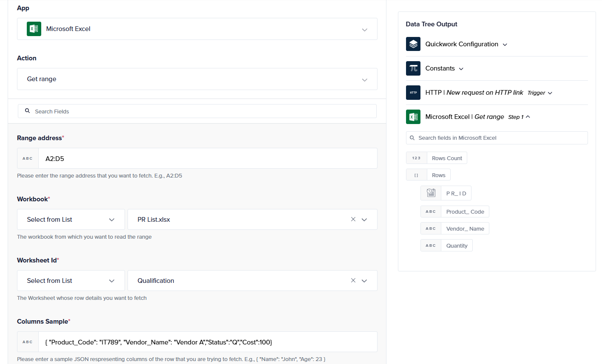The width and height of the screenshot is (602, 364).
Task: Click the Workbook label
Action: pos(33,199)
